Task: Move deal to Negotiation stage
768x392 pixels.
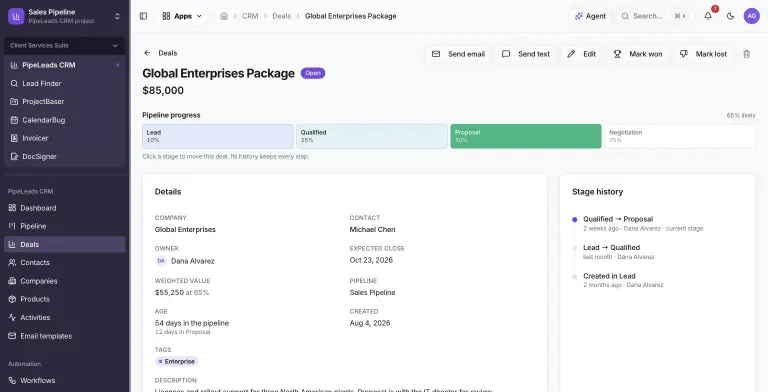Action: (x=680, y=136)
